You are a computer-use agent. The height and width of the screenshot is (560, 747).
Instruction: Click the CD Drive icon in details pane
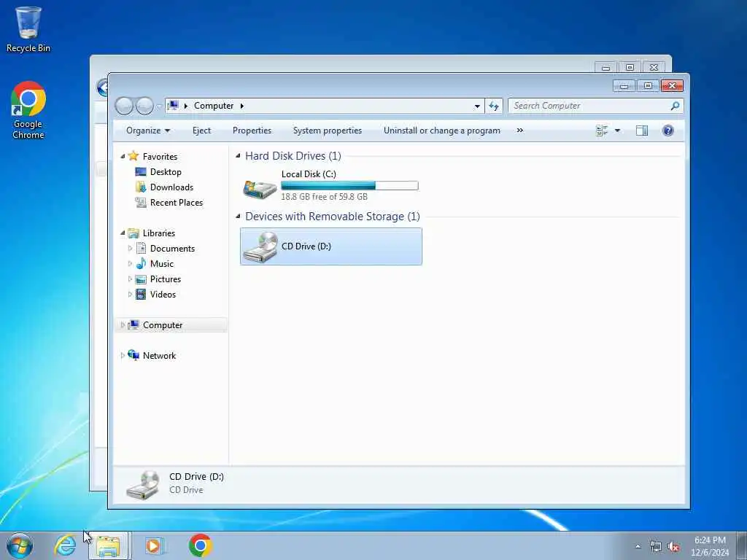click(x=143, y=485)
